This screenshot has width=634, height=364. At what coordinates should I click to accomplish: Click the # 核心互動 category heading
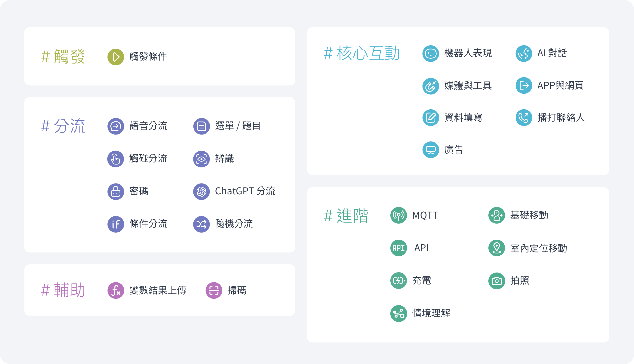(362, 53)
